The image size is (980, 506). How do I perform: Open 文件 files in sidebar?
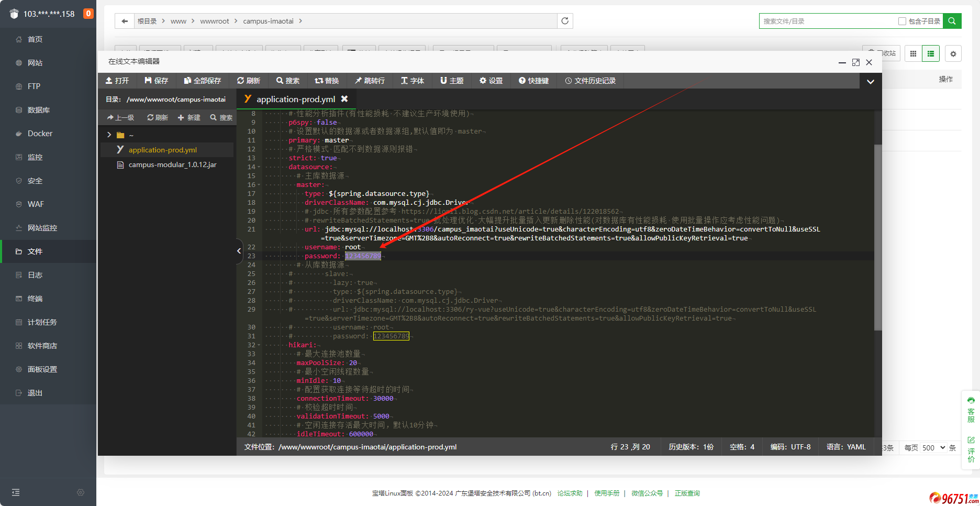click(48, 251)
